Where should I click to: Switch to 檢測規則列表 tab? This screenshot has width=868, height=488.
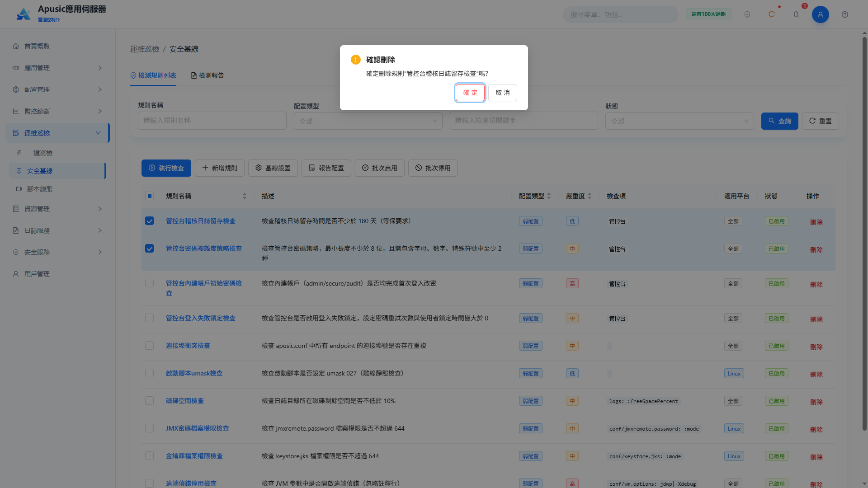pos(153,75)
